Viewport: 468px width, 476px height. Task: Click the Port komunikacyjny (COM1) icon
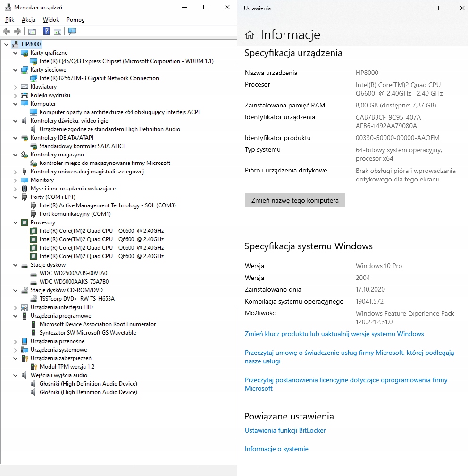point(33,214)
